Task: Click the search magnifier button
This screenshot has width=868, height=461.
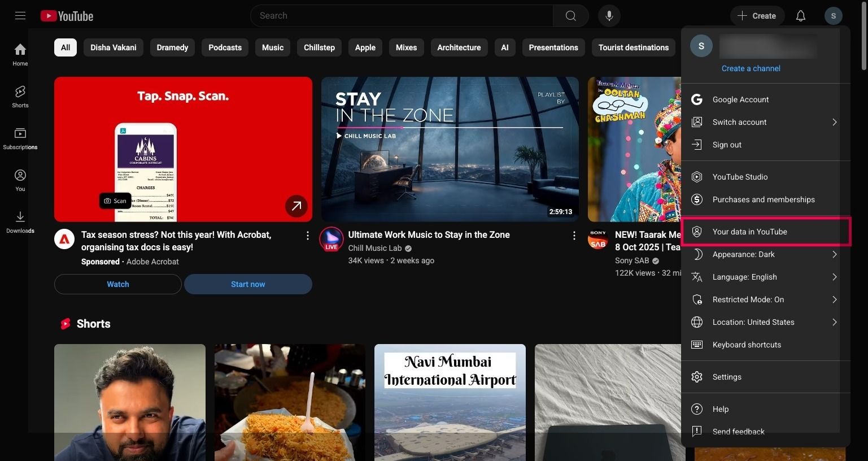Action: point(571,16)
